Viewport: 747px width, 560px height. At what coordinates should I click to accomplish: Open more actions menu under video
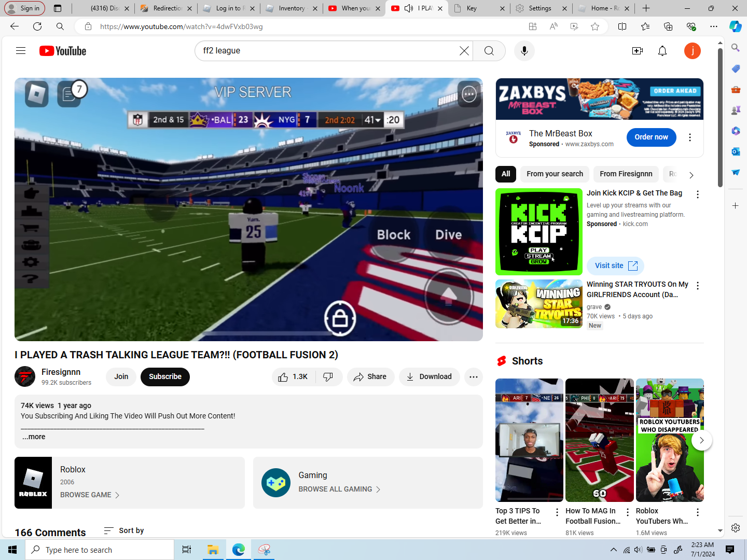pos(474,377)
